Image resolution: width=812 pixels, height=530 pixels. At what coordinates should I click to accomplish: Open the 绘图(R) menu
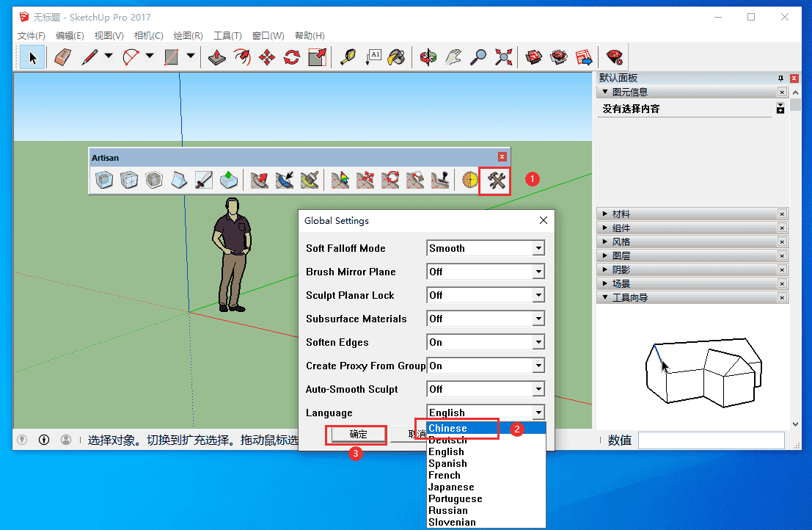[188, 36]
